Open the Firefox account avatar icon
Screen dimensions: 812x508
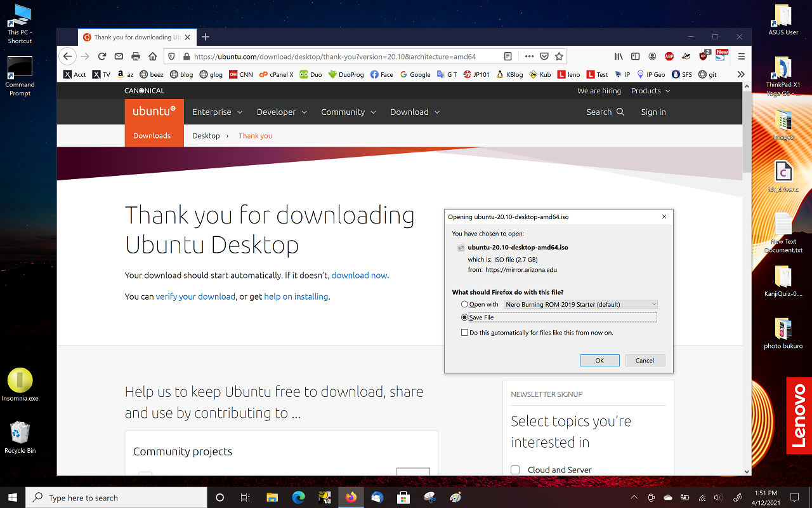coord(652,57)
